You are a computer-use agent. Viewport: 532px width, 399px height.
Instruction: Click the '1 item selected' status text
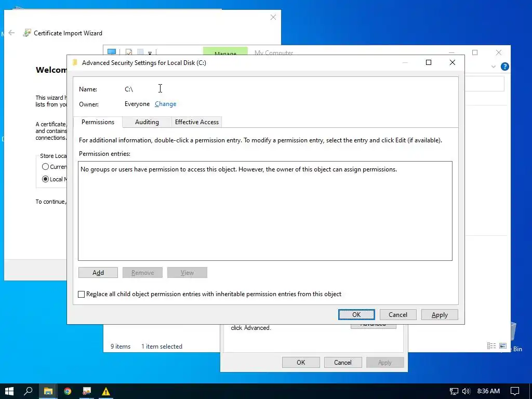[162, 347]
